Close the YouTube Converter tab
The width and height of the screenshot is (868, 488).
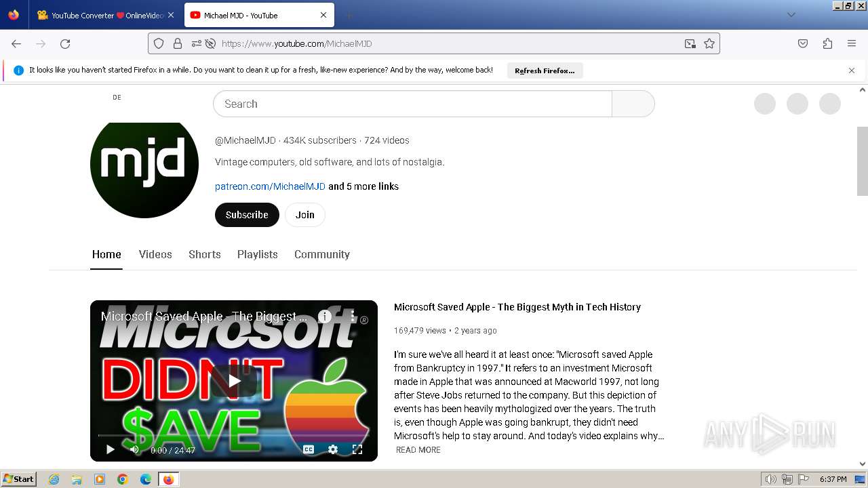(x=170, y=15)
